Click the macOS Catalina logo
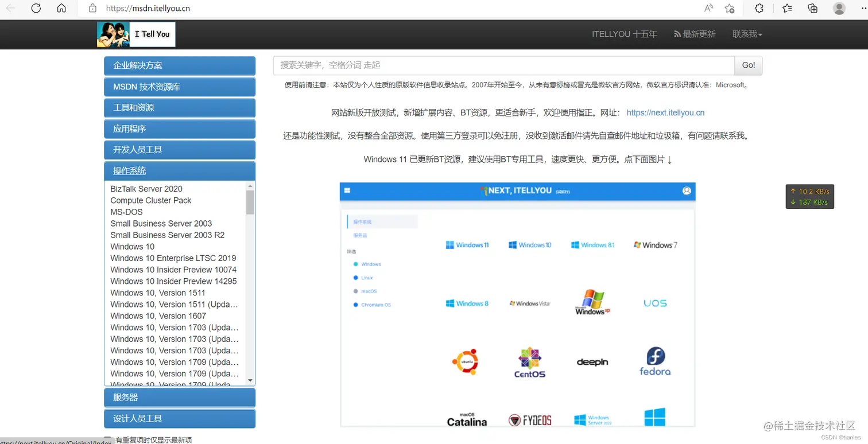This screenshot has height=444, width=868. [467, 419]
